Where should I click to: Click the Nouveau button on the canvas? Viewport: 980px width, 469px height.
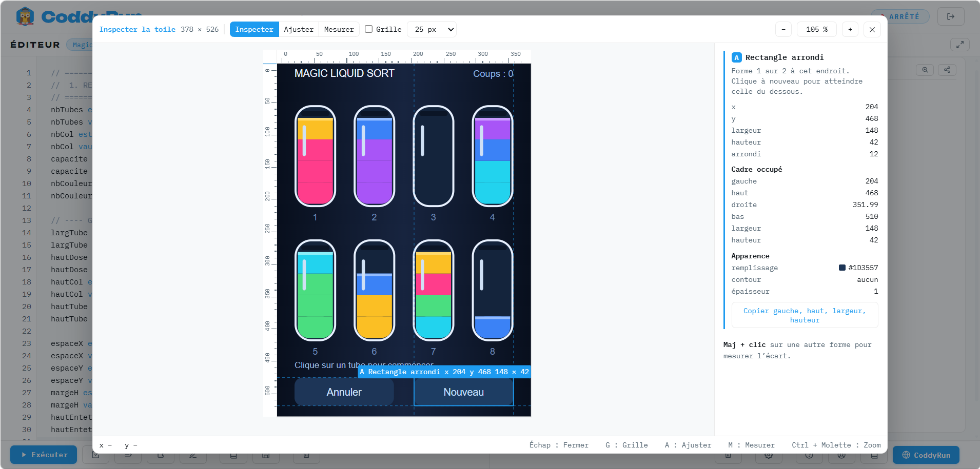point(463,392)
